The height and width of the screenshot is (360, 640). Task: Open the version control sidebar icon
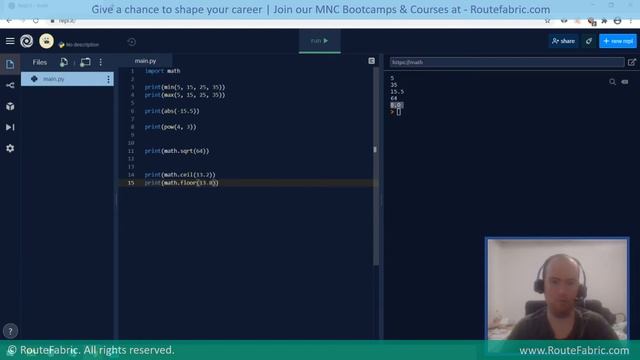point(10,85)
